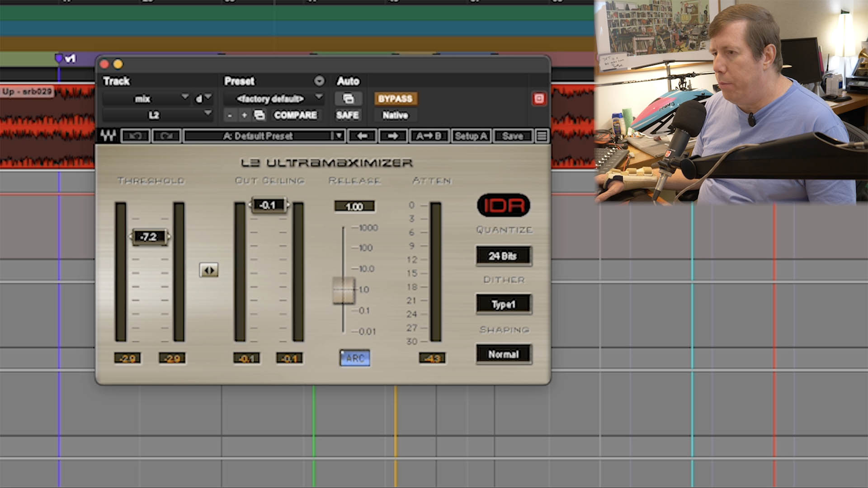Switch to Setup A toggle
Screen dimensions: 868x488
coord(471,136)
